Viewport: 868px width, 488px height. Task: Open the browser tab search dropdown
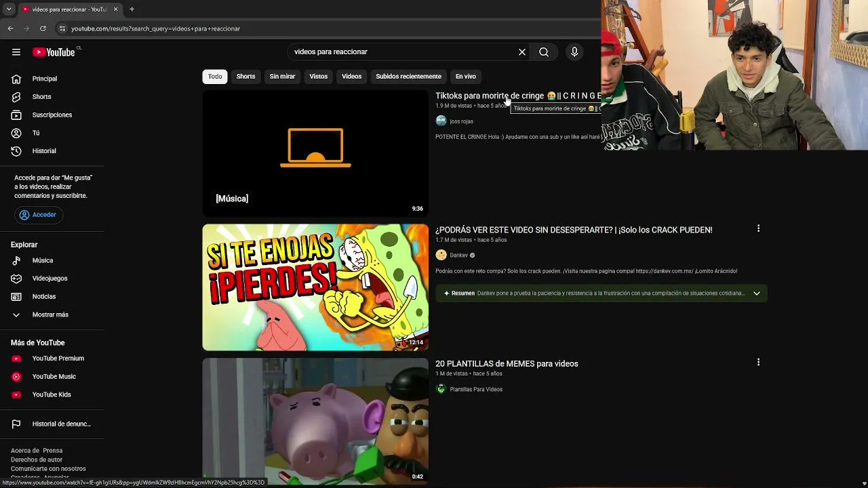pyautogui.click(x=9, y=9)
